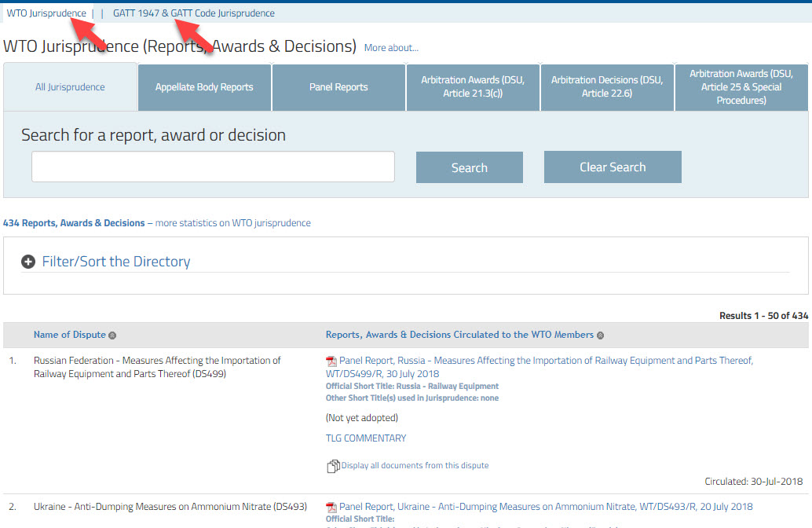
Task: Open Arbitration Decisions (DSU, Article 22.6) tab
Action: [607, 87]
